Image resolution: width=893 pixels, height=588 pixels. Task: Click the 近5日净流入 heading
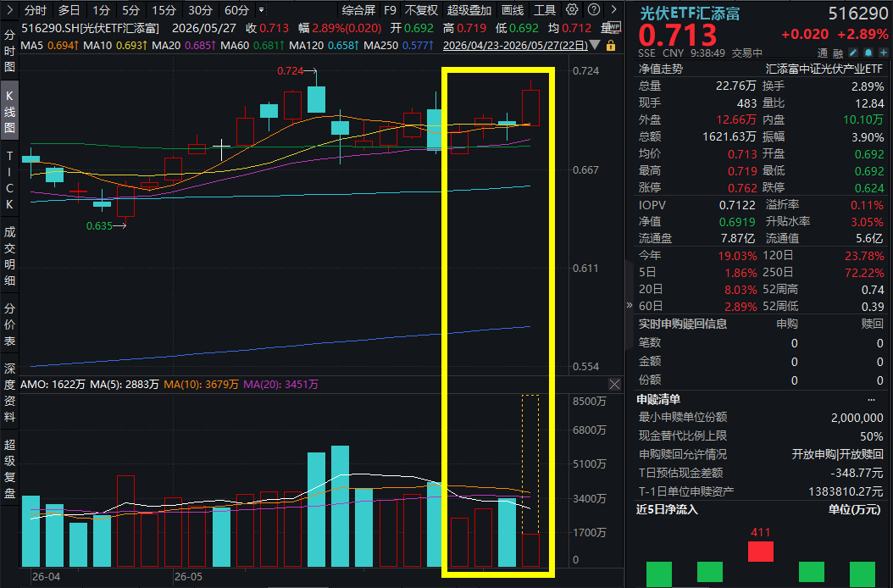coord(666,509)
